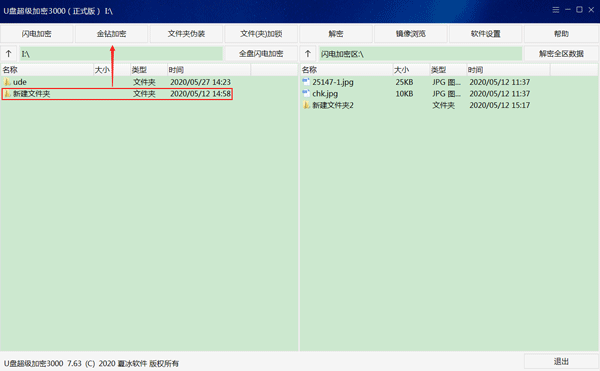
Task: Choose 文件(夹)加锁 button
Action: [261, 34]
